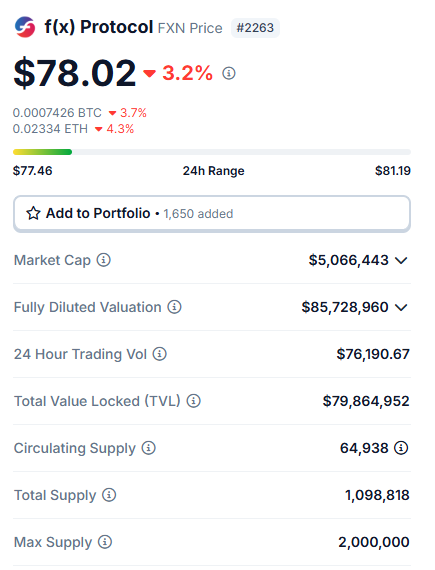This screenshot has height=570, width=435.
Task: Click the 0.0007426 BTC price text
Action: [57, 113]
